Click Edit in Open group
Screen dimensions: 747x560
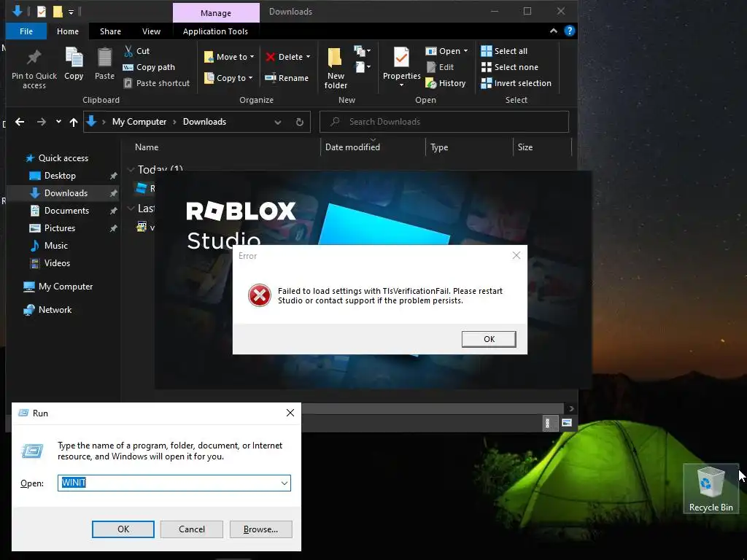click(440, 67)
